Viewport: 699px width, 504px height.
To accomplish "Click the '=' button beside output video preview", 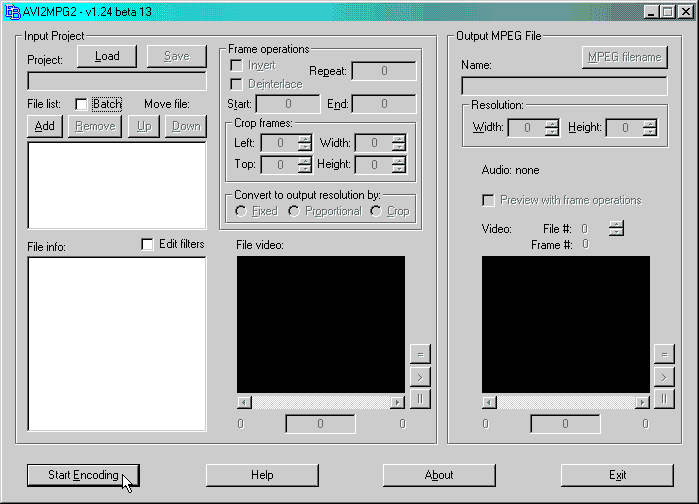I will [x=664, y=355].
